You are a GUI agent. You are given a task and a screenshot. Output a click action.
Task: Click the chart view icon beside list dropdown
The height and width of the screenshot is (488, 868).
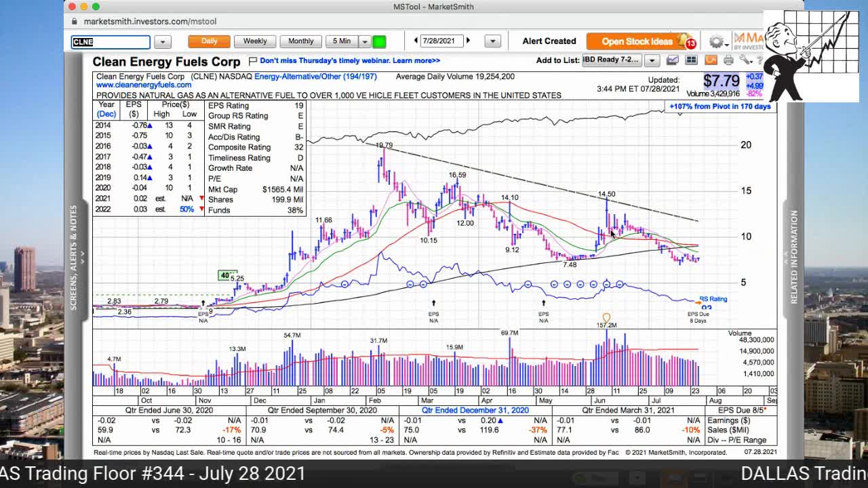click(672, 60)
